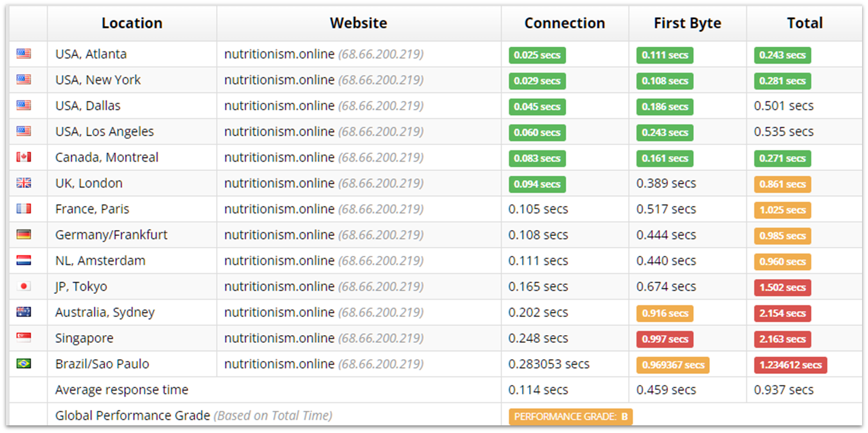The width and height of the screenshot is (868, 433).
Task: Click the Brazilian flag next to Sao Paulo
Action: (24, 364)
